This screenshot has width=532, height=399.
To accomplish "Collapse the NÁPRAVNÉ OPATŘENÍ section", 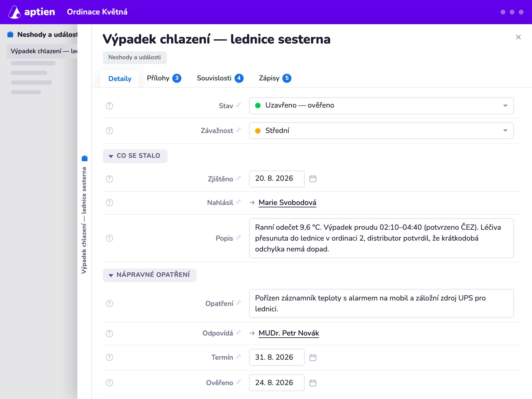I will point(149,275).
